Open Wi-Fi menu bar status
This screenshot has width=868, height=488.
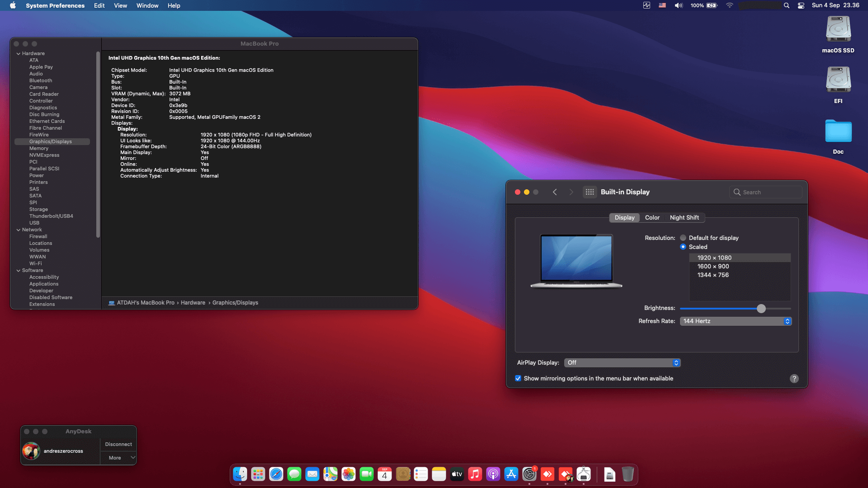coord(730,5)
